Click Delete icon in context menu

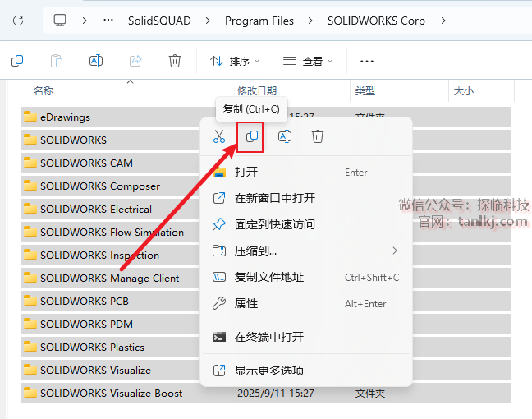(x=318, y=136)
